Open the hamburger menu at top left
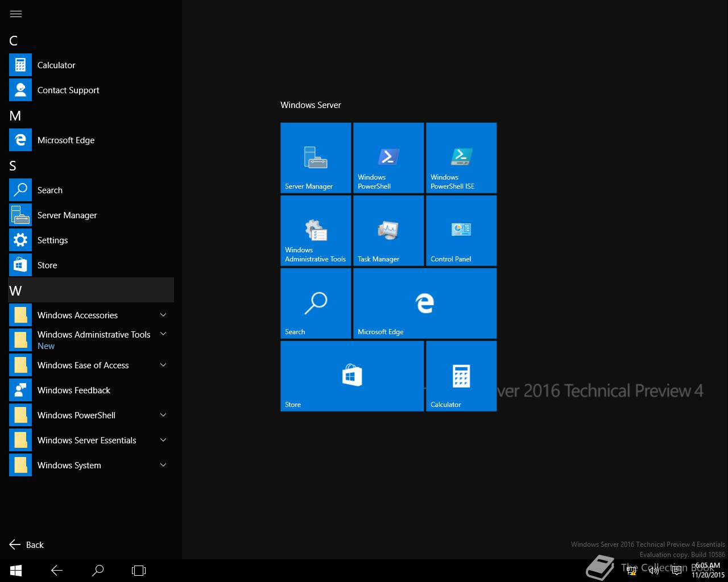 tap(16, 14)
